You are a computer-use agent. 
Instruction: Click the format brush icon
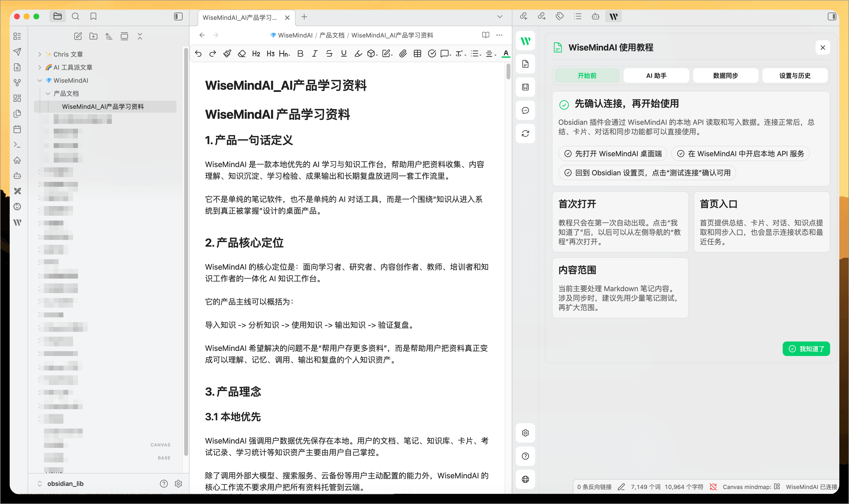(x=227, y=53)
